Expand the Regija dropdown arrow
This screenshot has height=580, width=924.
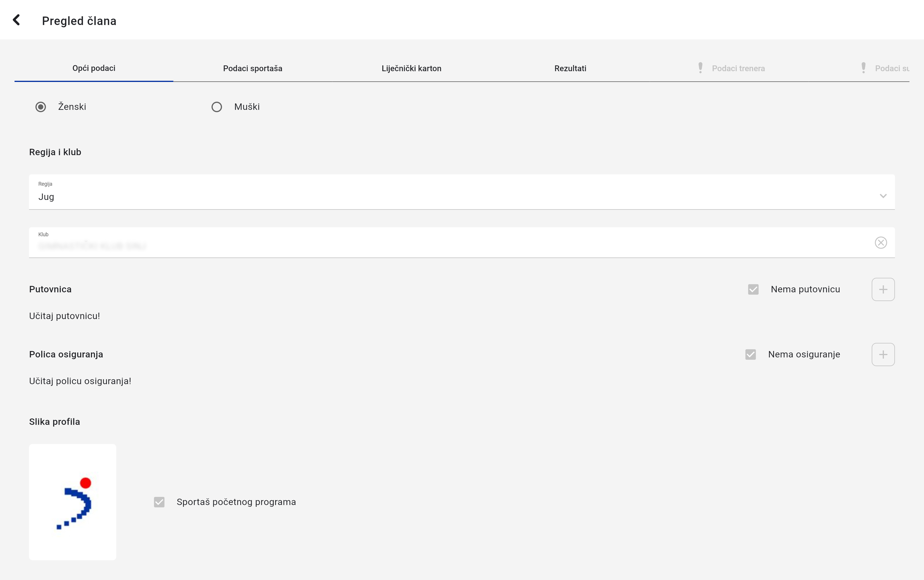pyautogui.click(x=883, y=196)
